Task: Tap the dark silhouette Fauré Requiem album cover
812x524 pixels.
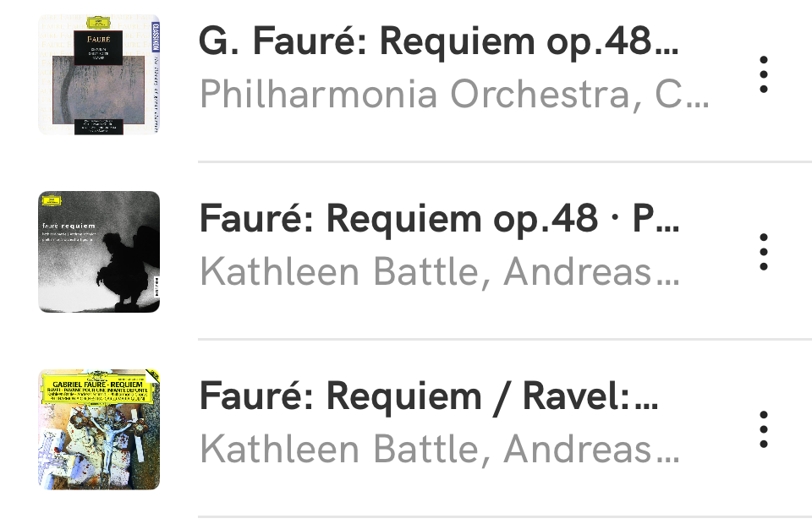Action: click(x=99, y=252)
